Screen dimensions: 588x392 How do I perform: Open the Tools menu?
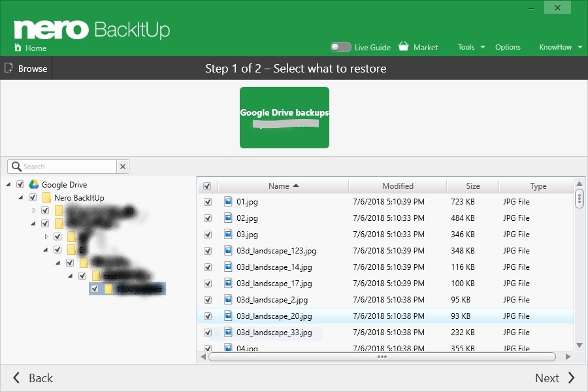[466, 47]
